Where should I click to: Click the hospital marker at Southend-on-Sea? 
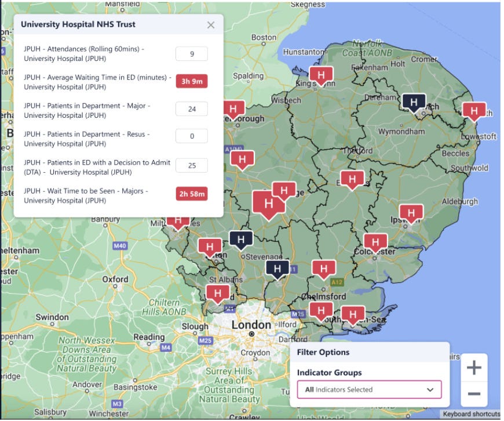click(x=353, y=315)
